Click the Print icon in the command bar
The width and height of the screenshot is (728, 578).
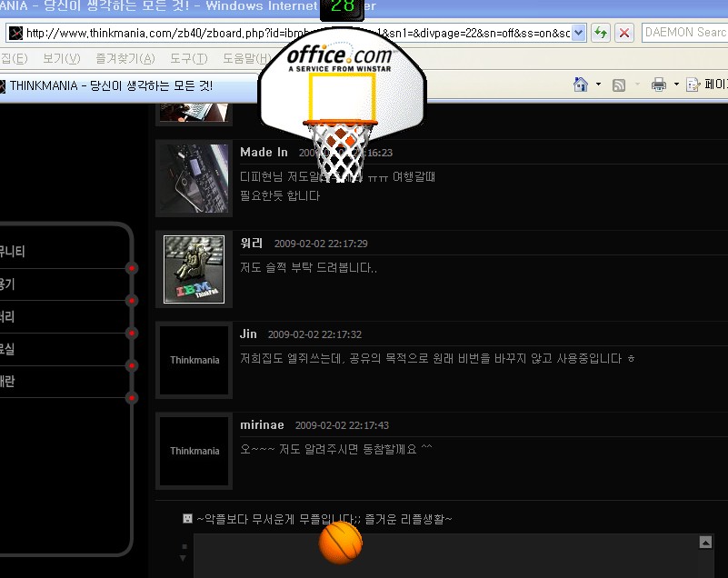coord(658,85)
